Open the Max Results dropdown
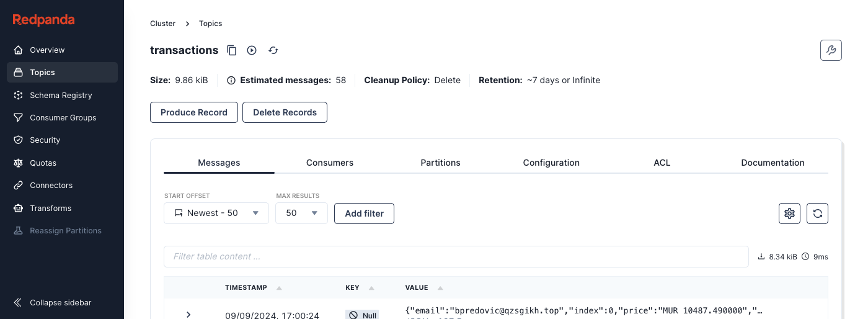The image size is (868, 319). [301, 213]
